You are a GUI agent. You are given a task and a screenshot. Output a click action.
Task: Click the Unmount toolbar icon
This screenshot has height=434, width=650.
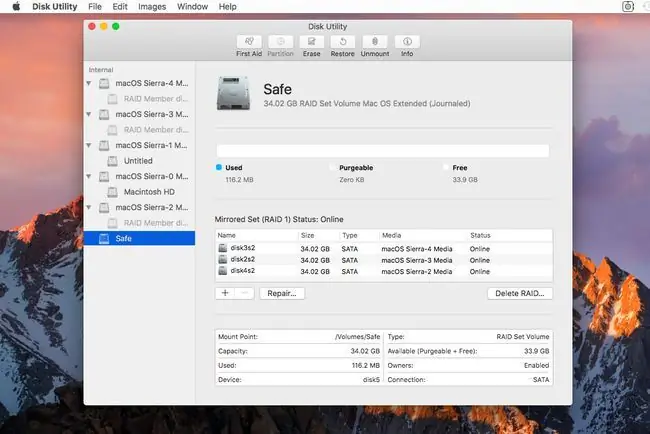coord(375,41)
